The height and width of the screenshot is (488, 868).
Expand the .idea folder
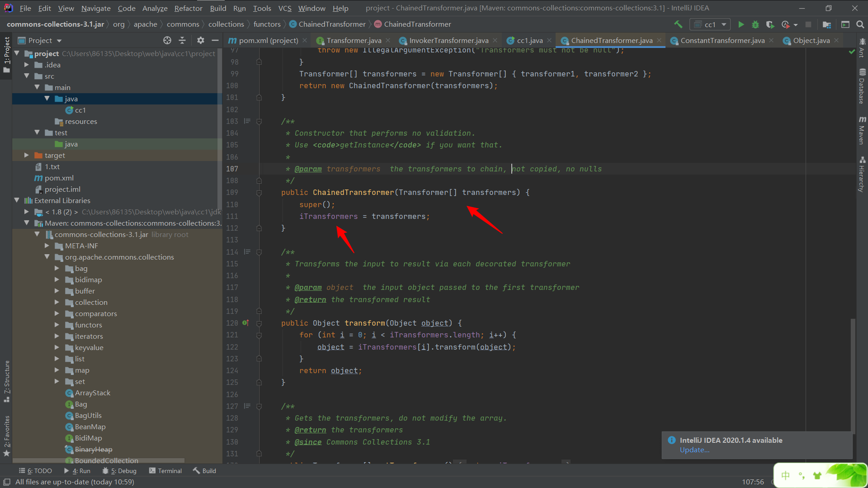pyautogui.click(x=27, y=65)
